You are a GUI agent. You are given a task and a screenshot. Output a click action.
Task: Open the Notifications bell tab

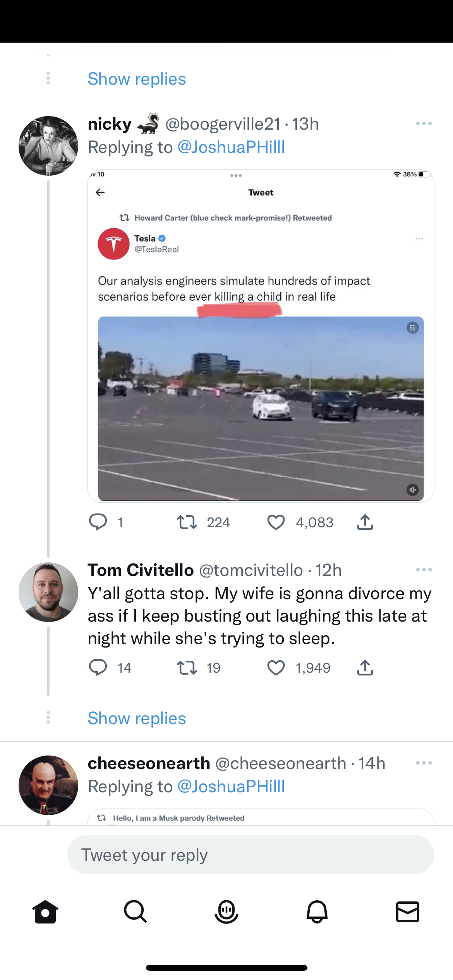pos(317,911)
